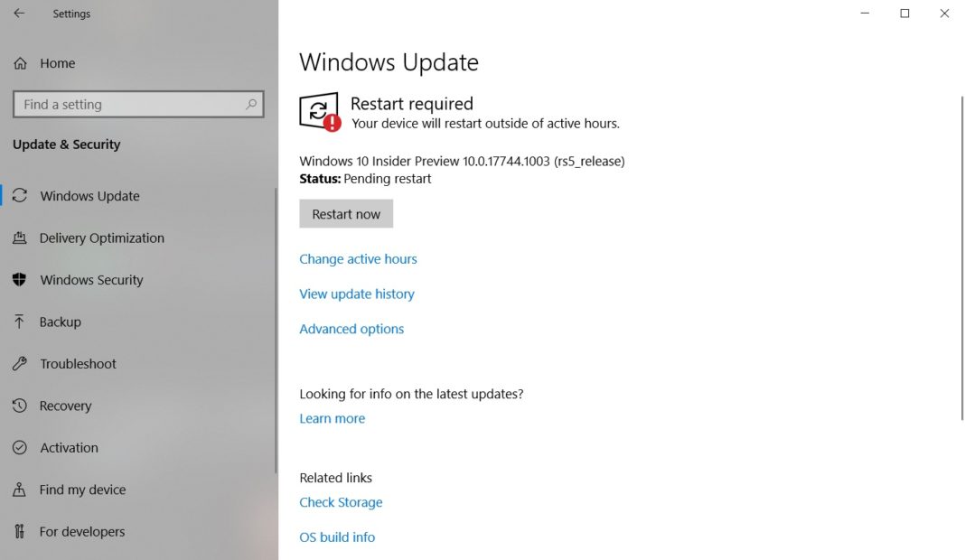Click the Find my device icon
The height and width of the screenshot is (560, 965).
[20, 490]
